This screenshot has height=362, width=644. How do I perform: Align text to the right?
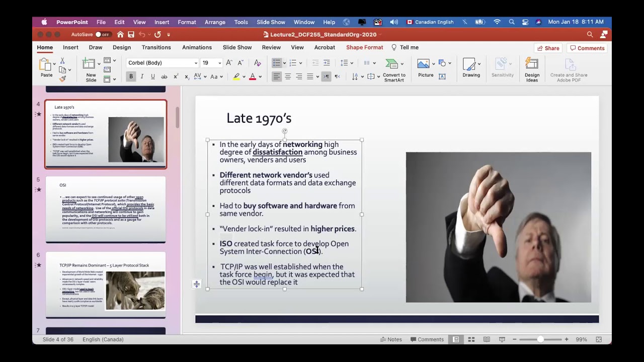(x=299, y=76)
